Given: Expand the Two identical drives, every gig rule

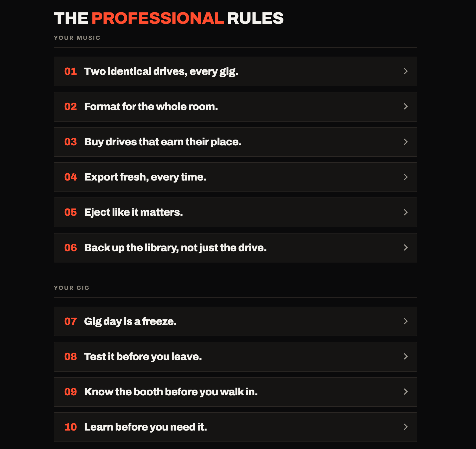Looking at the screenshot, I should pyautogui.click(x=235, y=71).
